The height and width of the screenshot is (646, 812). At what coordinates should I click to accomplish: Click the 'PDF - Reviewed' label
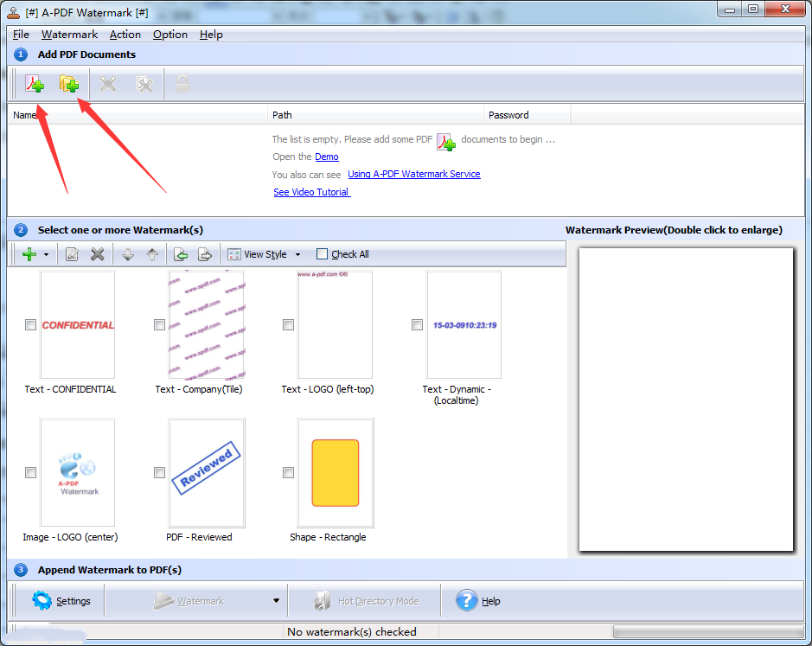tap(199, 537)
